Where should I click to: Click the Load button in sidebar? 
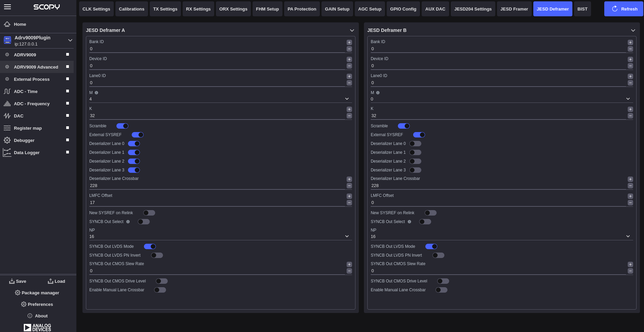pyautogui.click(x=56, y=281)
